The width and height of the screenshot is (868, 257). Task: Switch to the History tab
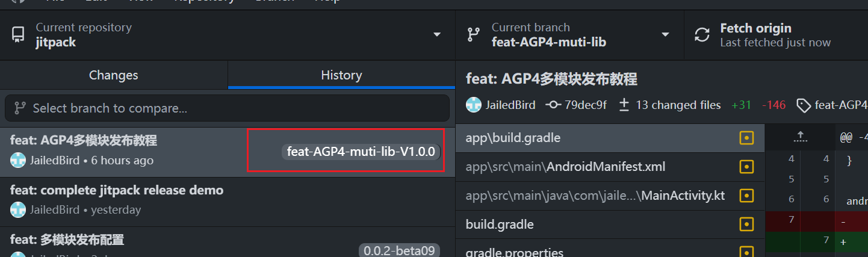341,75
